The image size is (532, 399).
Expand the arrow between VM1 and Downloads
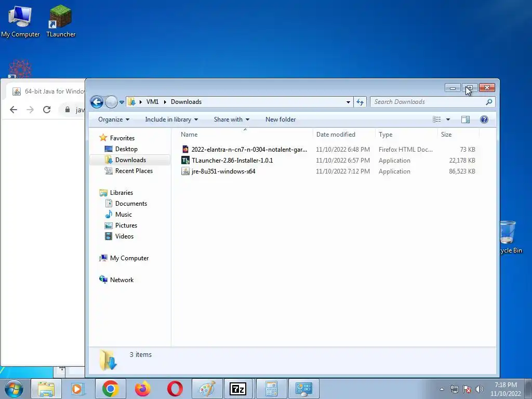click(165, 102)
